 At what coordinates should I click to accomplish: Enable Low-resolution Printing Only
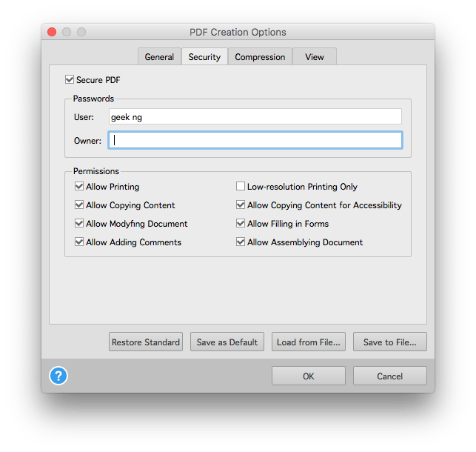point(241,186)
